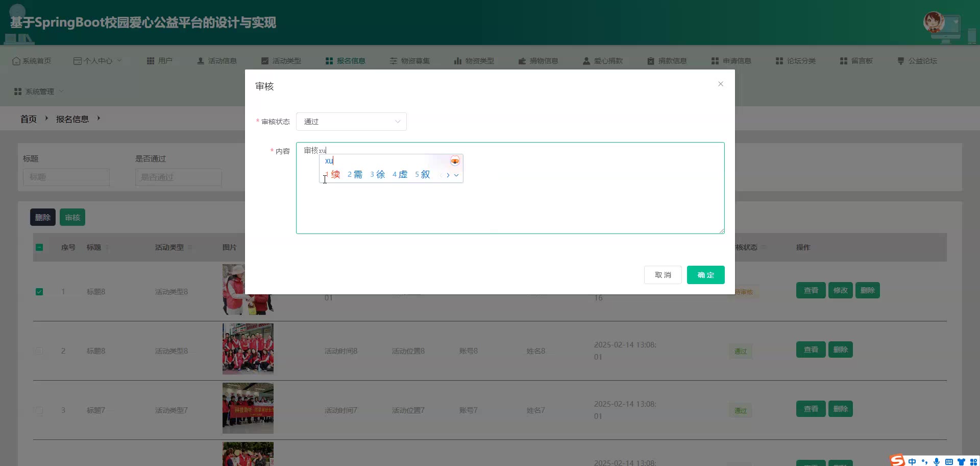
Task: Confirm the review with 确定
Action: [x=706, y=275]
